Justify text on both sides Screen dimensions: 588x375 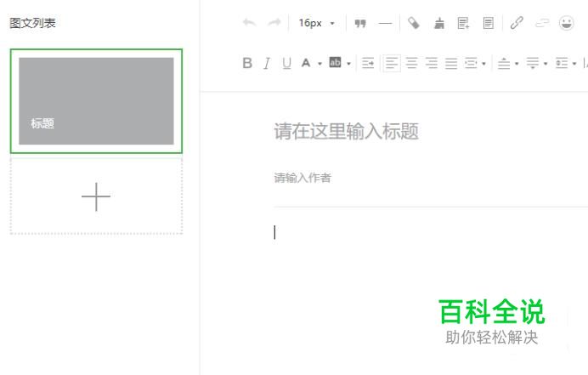[x=451, y=63]
